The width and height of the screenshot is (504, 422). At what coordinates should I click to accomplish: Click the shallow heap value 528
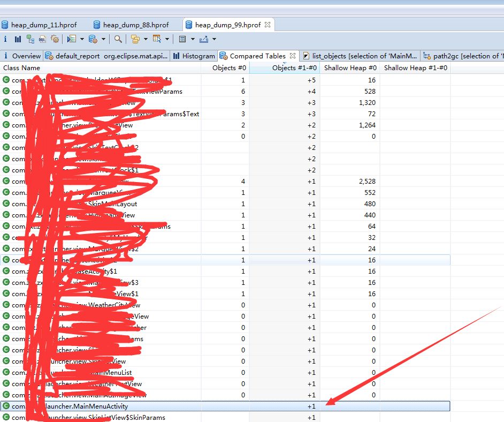pyautogui.click(x=370, y=92)
